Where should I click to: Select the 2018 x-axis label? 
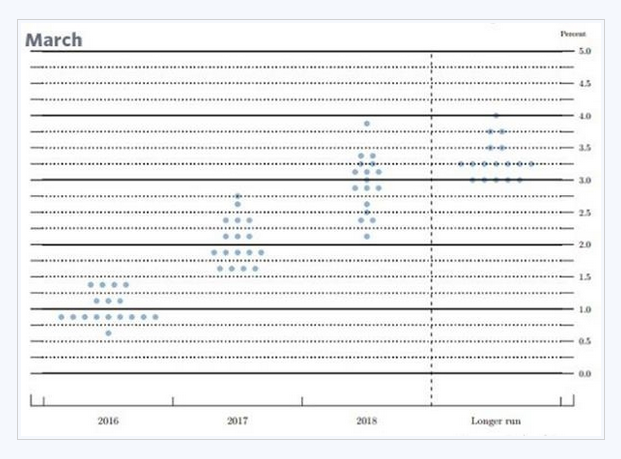point(366,421)
